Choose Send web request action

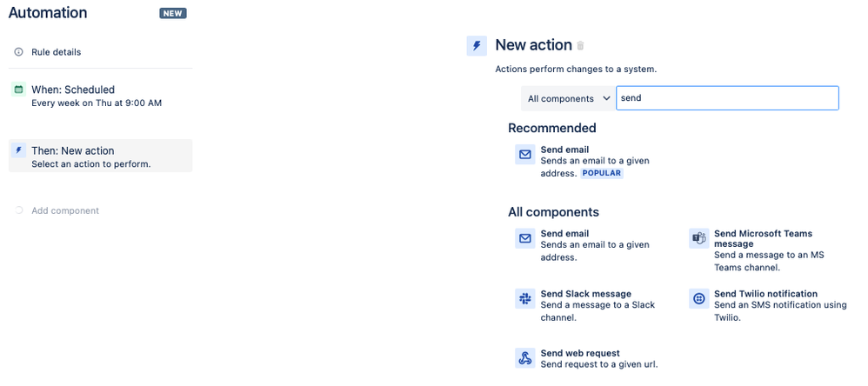coord(579,353)
